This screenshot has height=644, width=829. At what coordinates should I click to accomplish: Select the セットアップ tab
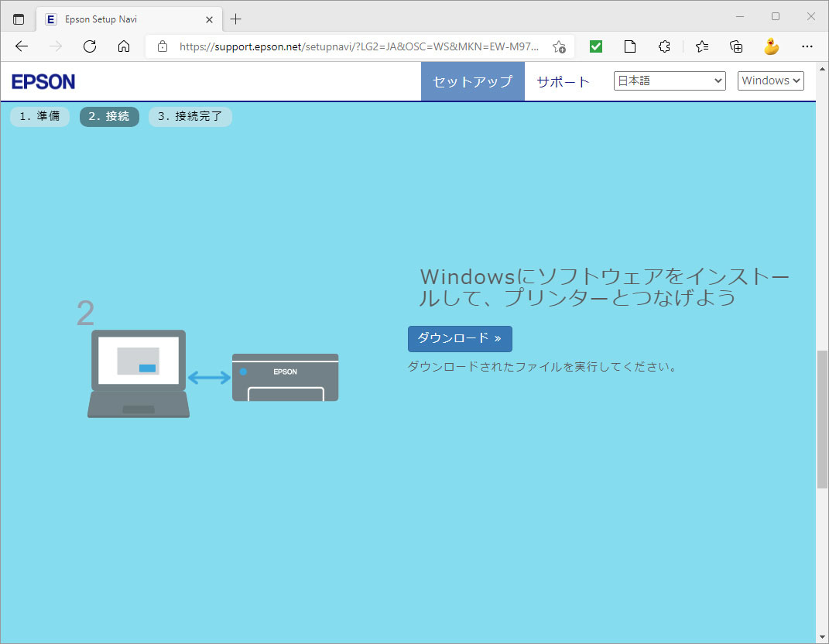(x=472, y=81)
